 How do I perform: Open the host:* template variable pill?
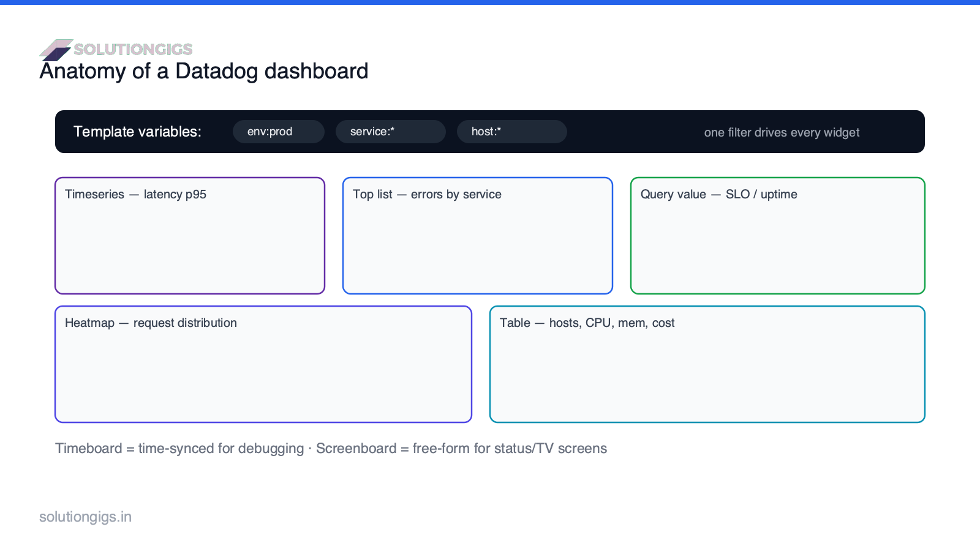pyautogui.click(x=512, y=132)
